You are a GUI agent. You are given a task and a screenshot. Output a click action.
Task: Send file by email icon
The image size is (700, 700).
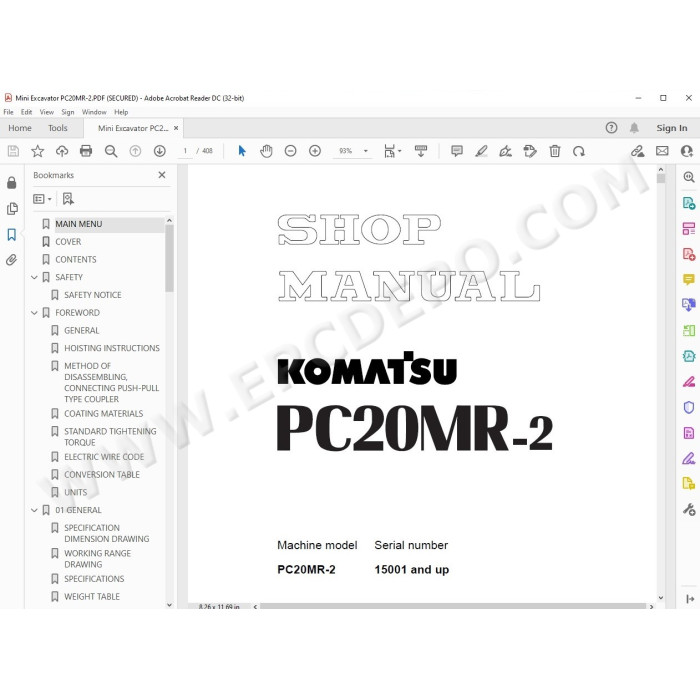(662, 151)
